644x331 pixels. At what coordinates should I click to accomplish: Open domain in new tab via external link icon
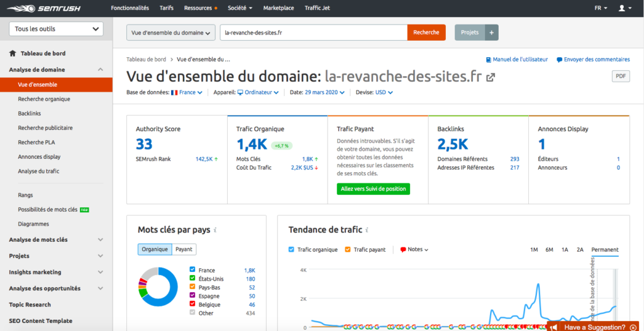[x=491, y=77]
